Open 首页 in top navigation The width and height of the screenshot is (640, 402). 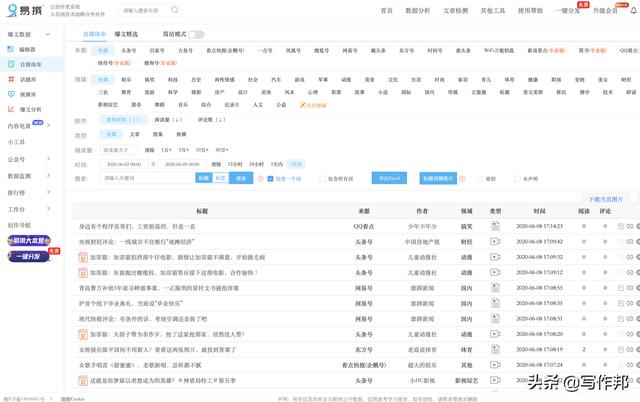pos(387,11)
